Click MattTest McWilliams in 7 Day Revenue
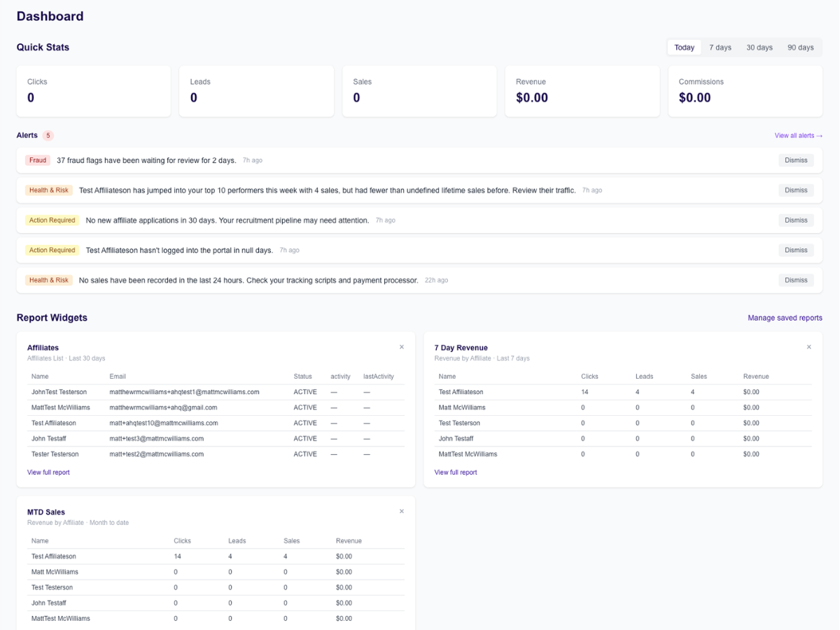The image size is (840, 630). [x=468, y=454]
